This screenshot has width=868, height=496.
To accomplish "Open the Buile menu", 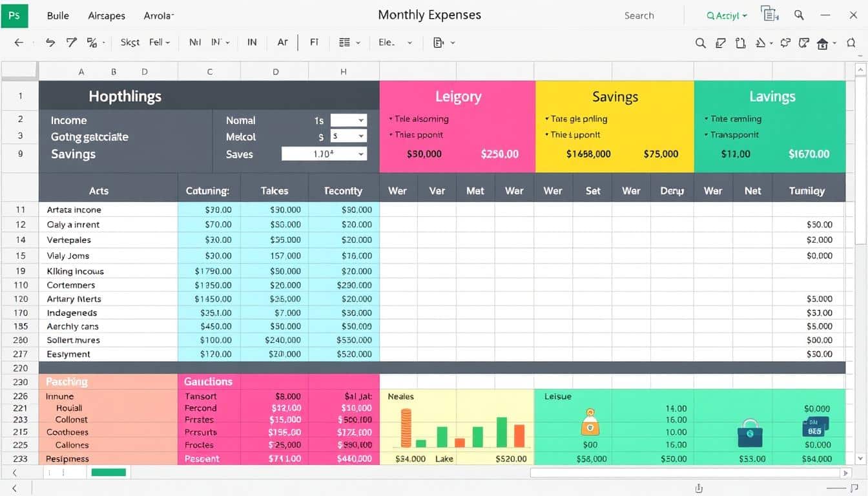I will (58, 15).
